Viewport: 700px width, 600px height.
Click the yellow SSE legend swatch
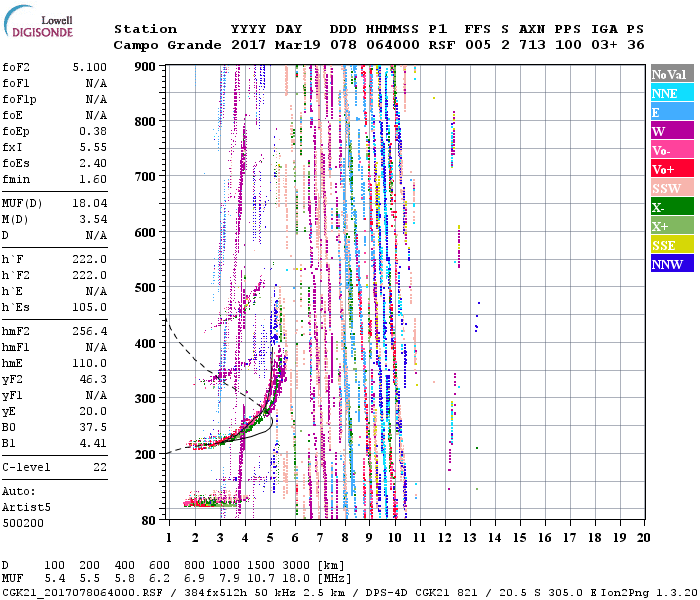[671, 245]
